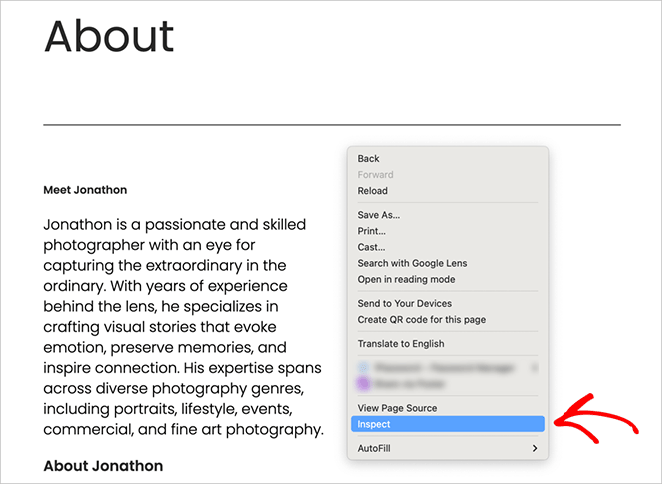Click the greyed-out Forward entry
The image size is (662, 484).
click(x=375, y=175)
